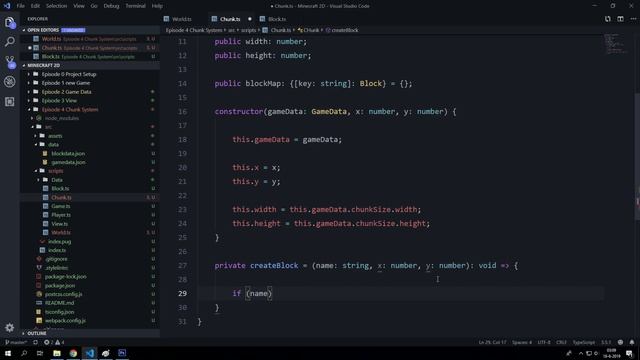Viewport: 640px width, 360px height.
Task: Open the Debug view bug icon
Action: click(x=10, y=82)
